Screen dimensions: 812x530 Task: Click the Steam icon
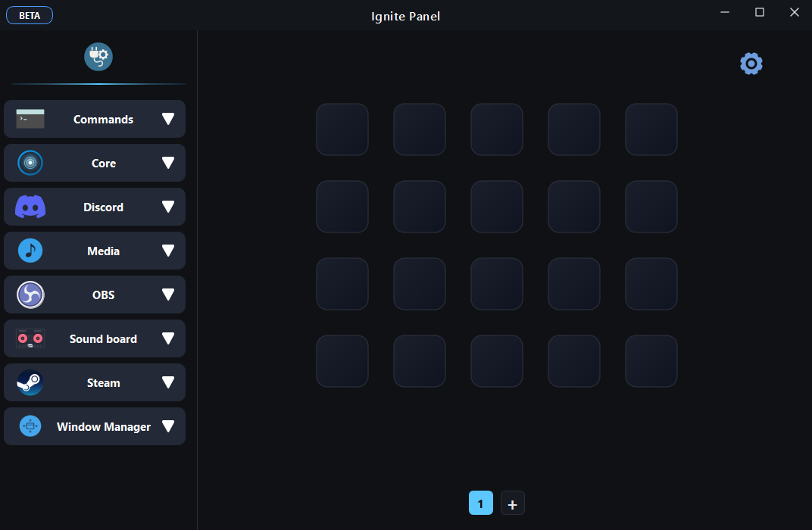pyautogui.click(x=30, y=382)
